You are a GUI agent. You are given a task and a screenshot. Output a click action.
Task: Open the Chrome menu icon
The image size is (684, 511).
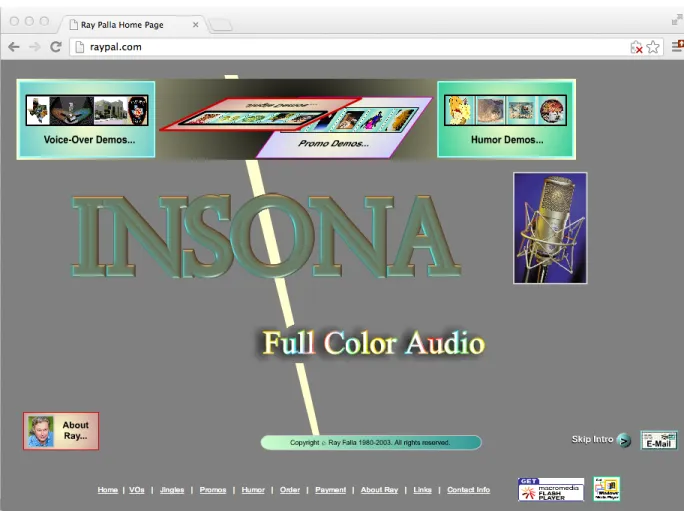(677, 46)
